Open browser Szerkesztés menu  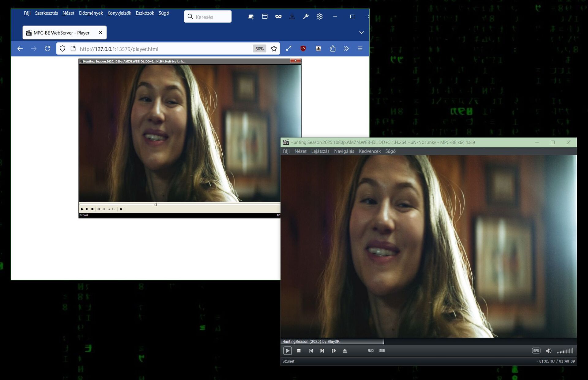(47, 13)
